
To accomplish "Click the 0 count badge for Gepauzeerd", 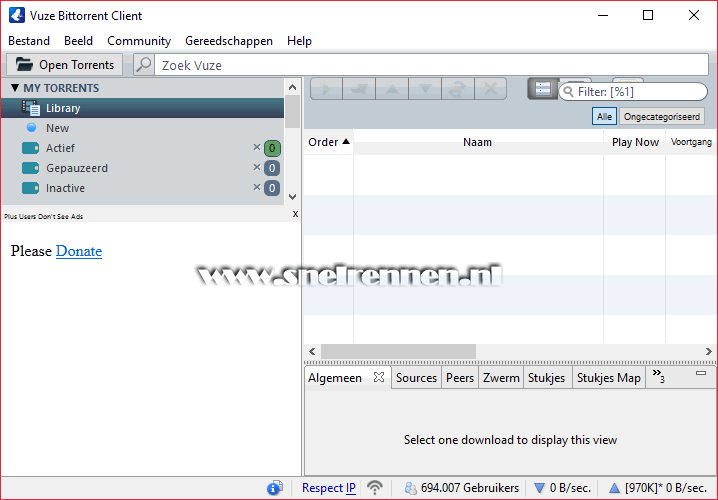I will [x=272, y=168].
